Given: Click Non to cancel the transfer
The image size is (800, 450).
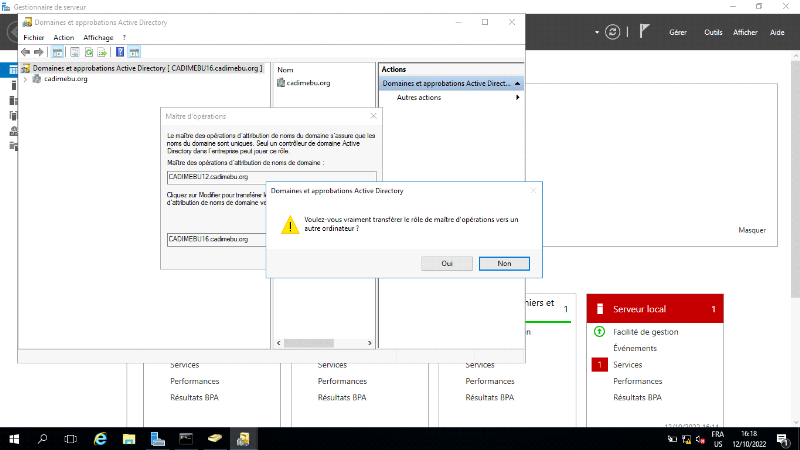Looking at the screenshot, I should pyautogui.click(x=504, y=263).
